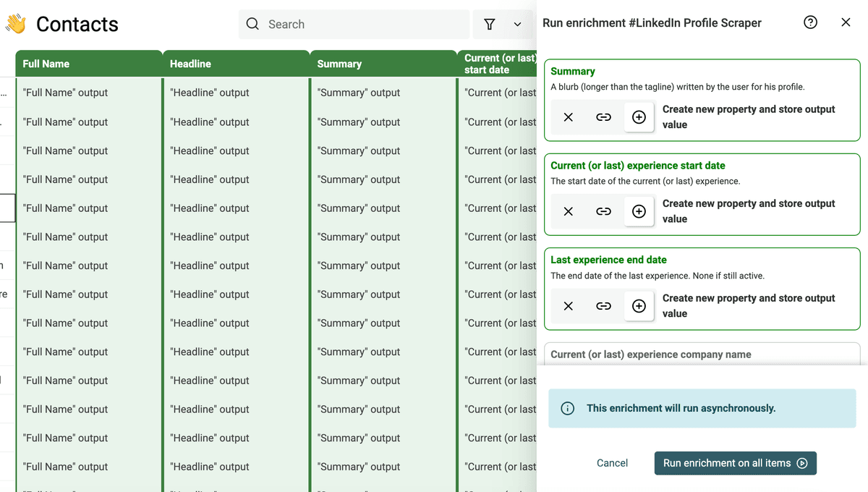Click the filter funnel icon
This screenshot has width=868, height=492.
490,24
